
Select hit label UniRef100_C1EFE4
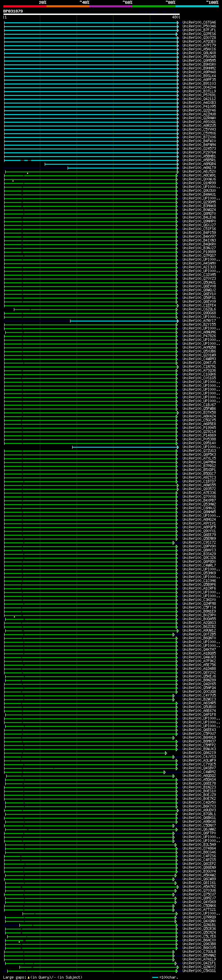pos(199,306)
